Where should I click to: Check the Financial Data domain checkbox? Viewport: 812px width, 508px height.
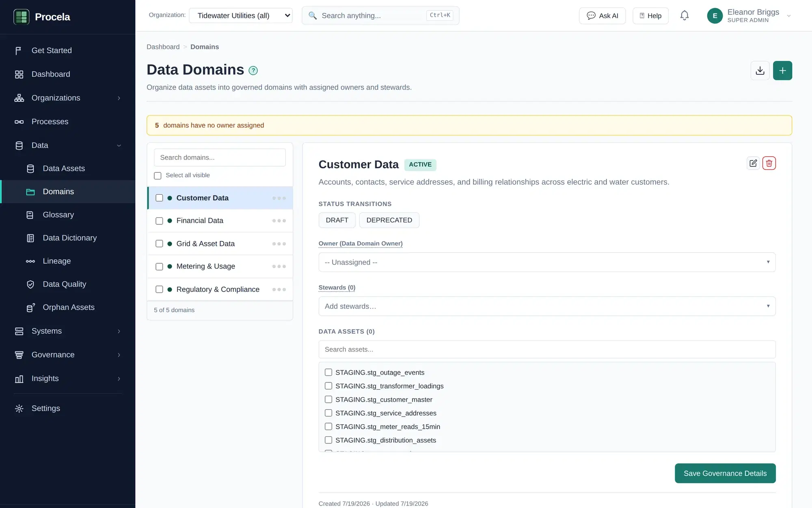(x=159, y=221)
